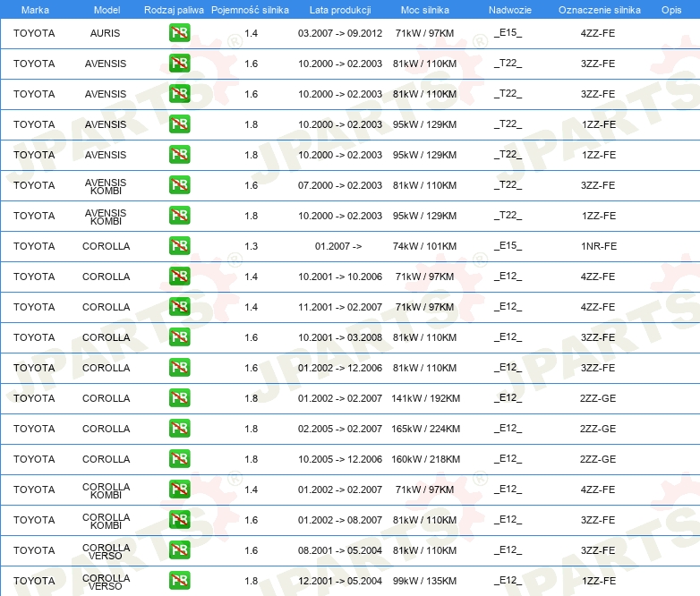Click the 07.2000 -> 02.2003 dates cell
The image size is (700, 596).
tap(340, 185)
